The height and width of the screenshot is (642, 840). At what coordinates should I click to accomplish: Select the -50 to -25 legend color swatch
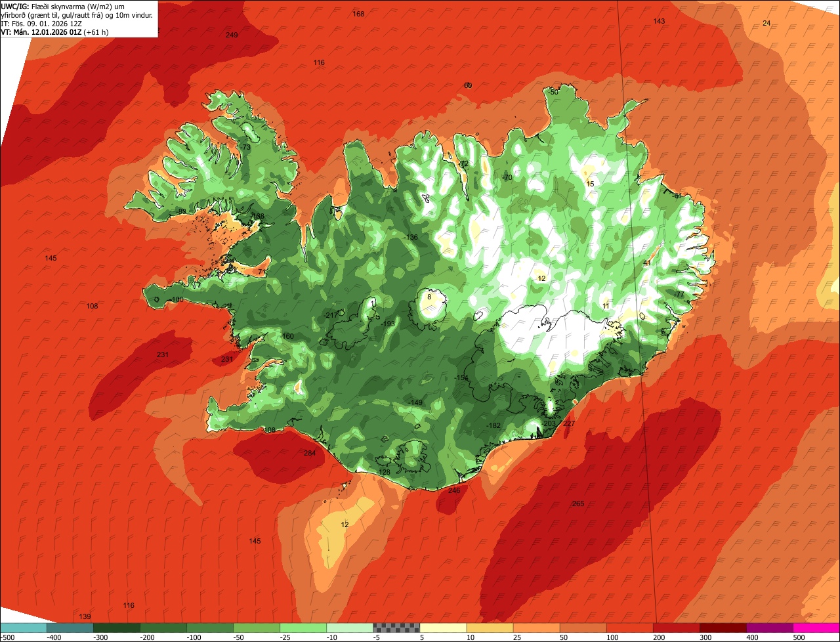click(x=256, y=628)
